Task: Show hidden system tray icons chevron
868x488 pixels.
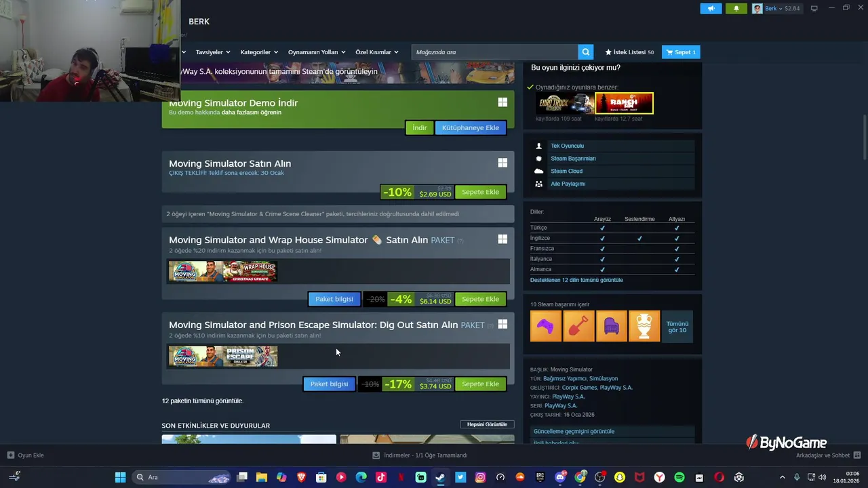Action: click(782, 477)
